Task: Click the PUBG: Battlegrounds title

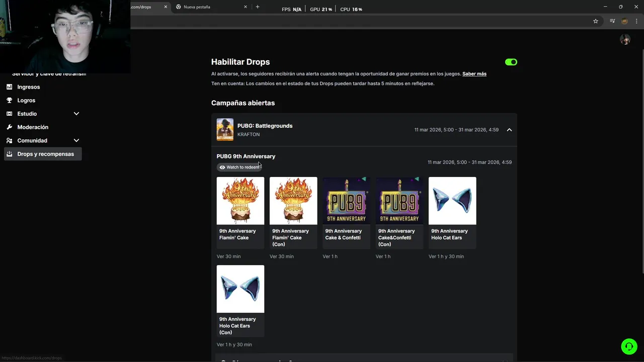Action: [265, 126]
